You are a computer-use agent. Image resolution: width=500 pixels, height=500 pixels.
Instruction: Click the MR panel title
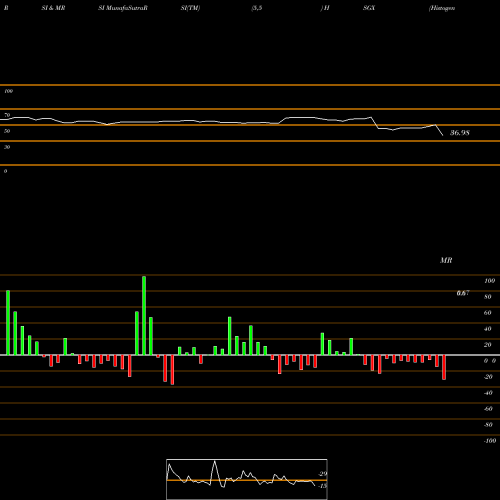pos(446,260)
